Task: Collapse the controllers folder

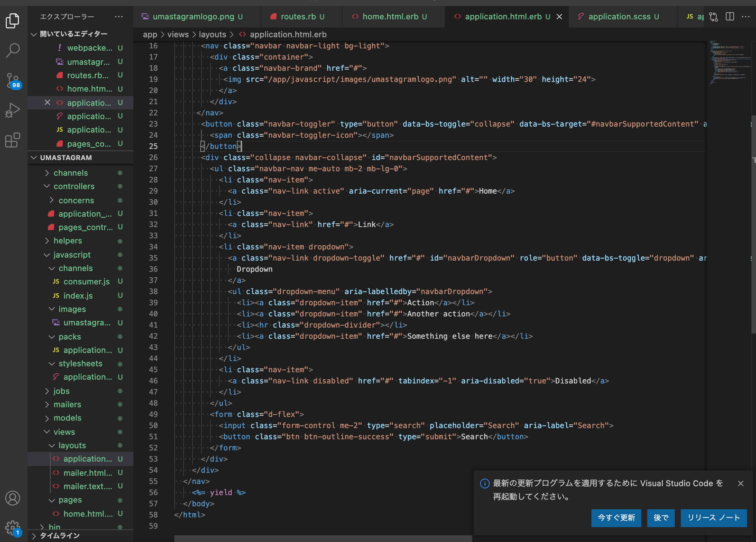Action: (80, 186)
